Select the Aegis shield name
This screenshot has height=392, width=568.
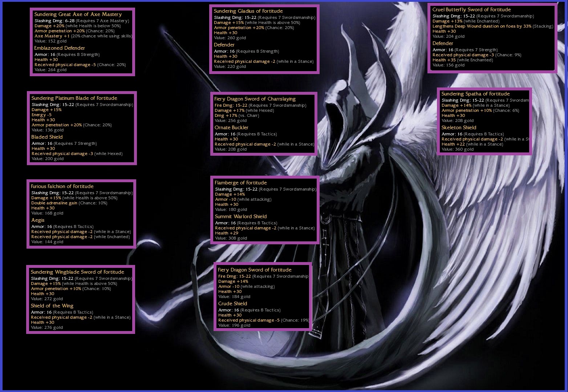[38, 220]
